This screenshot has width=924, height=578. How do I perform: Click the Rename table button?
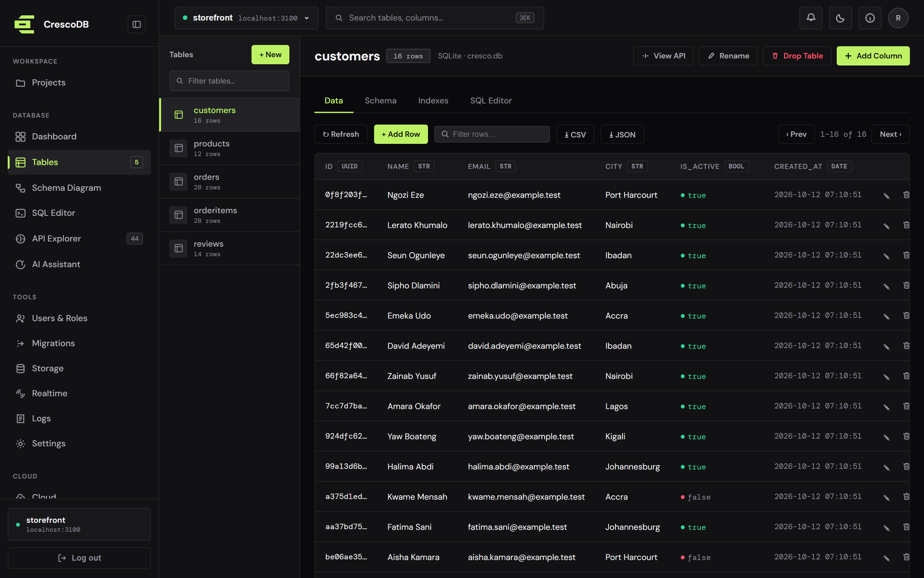coord(728,56)
